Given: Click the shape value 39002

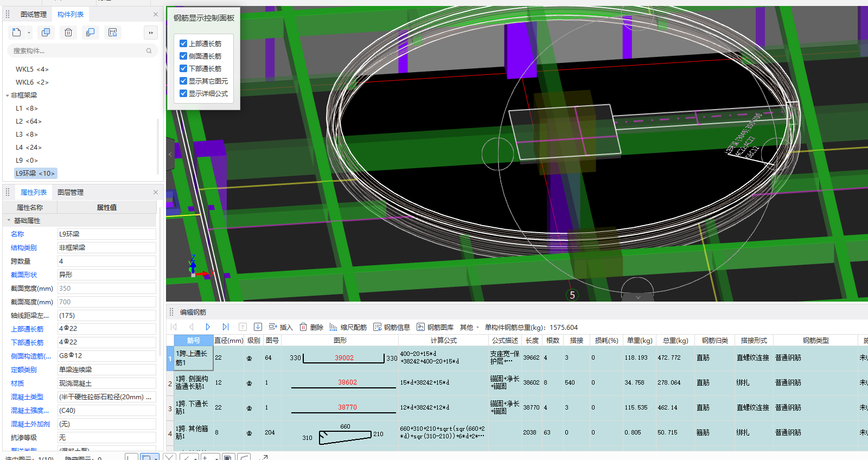Looking at the screenshot, I should 344,358.
